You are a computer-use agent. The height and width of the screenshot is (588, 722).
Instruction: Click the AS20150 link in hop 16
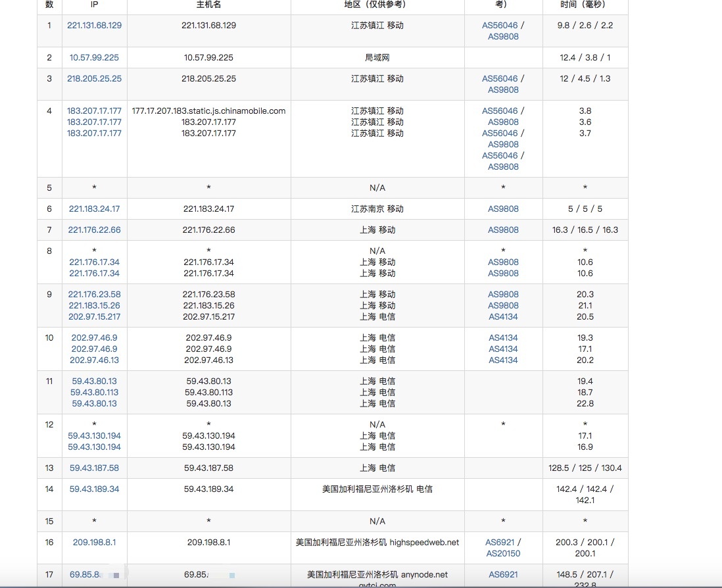(503, 553)
